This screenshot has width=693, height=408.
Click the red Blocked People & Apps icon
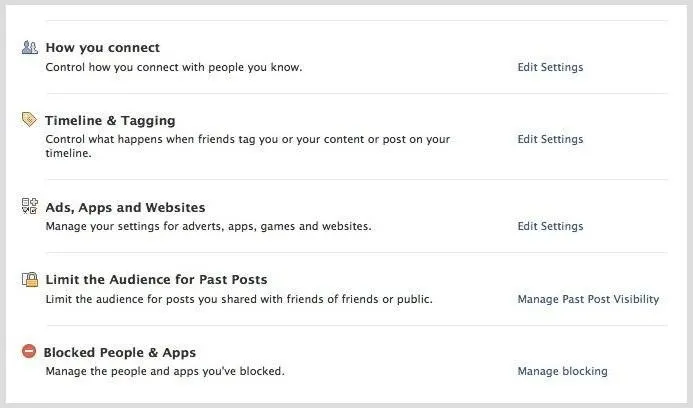tap(29, 351)
